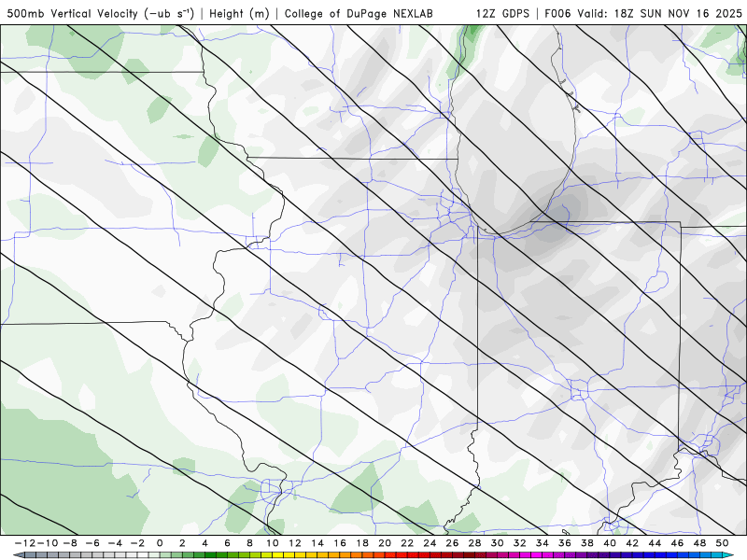Click the 'Height (m)' title label
The height and width of the screenshot is (560, 747).
239,13
